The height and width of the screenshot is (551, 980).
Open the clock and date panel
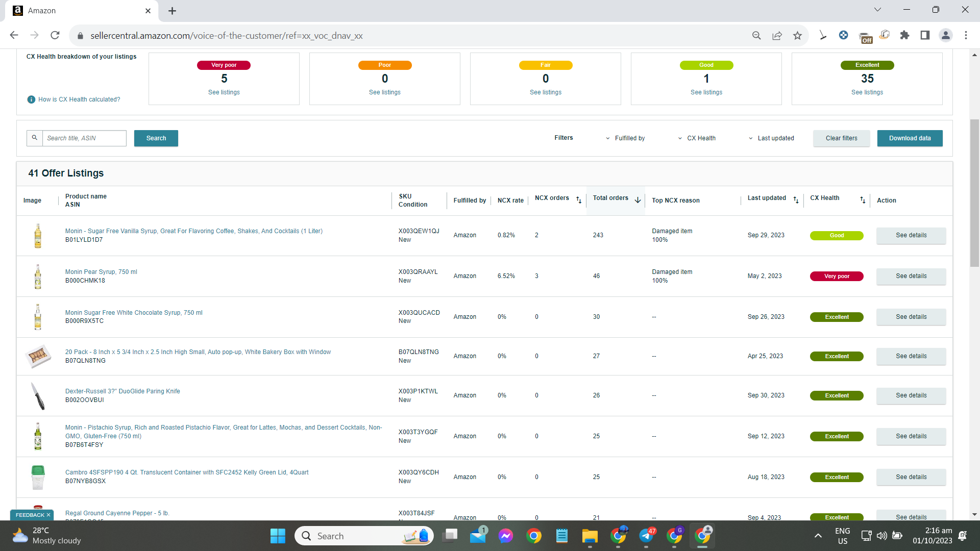click(933, 536)
